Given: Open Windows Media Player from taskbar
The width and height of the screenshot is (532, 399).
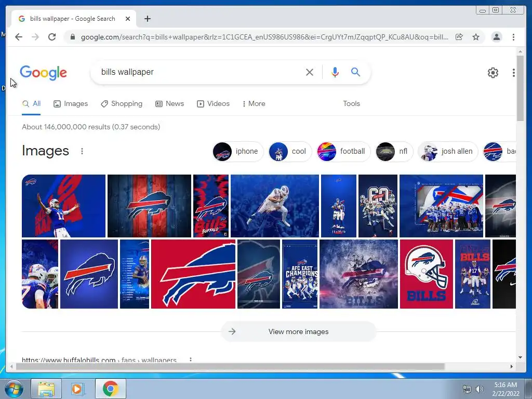Looking at the screenshot, I should (77, 389).
